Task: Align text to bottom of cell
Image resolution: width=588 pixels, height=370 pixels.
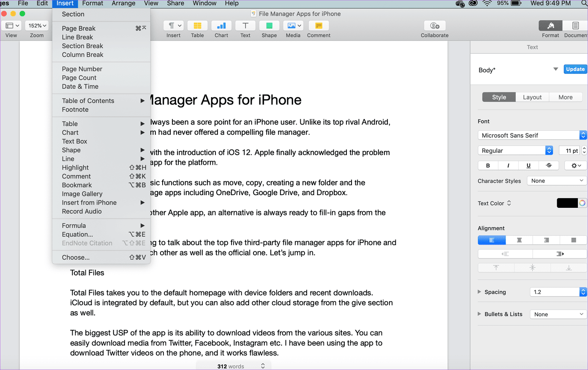Action: coord(569,268)
